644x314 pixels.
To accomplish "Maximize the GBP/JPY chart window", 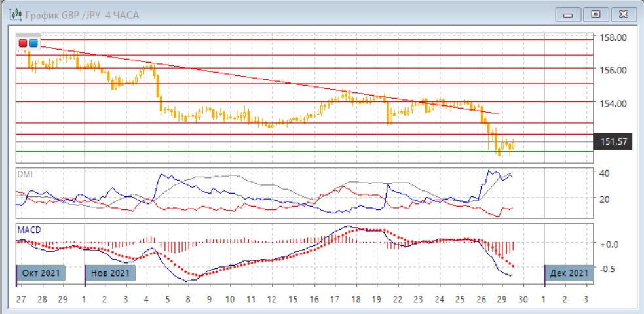I will click(x=595, y=15).
